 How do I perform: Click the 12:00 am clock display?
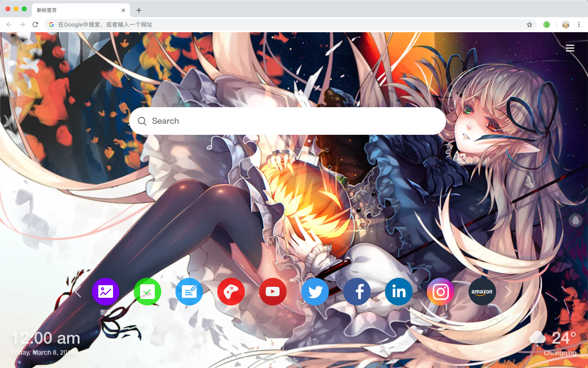pyautogui.click(x=45, y=339)
